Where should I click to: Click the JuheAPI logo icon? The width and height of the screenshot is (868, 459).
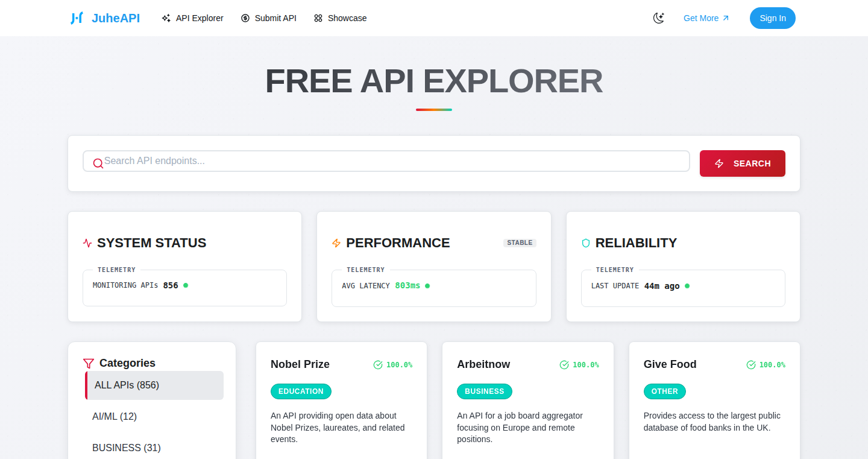(x=77, y=18)
